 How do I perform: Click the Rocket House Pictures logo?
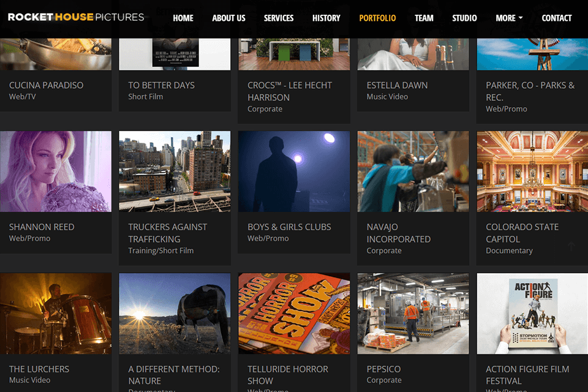coord(76,17)
